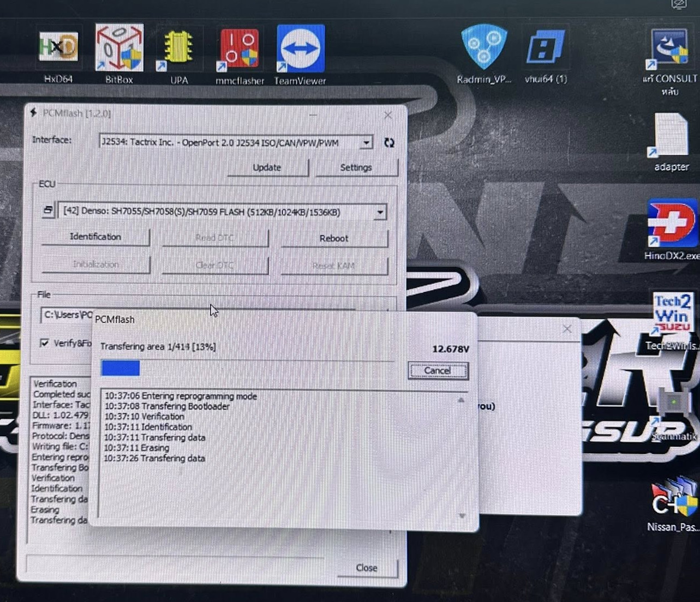Click the Close button in PCMflash
700x602 pixels.
[367, 568]
